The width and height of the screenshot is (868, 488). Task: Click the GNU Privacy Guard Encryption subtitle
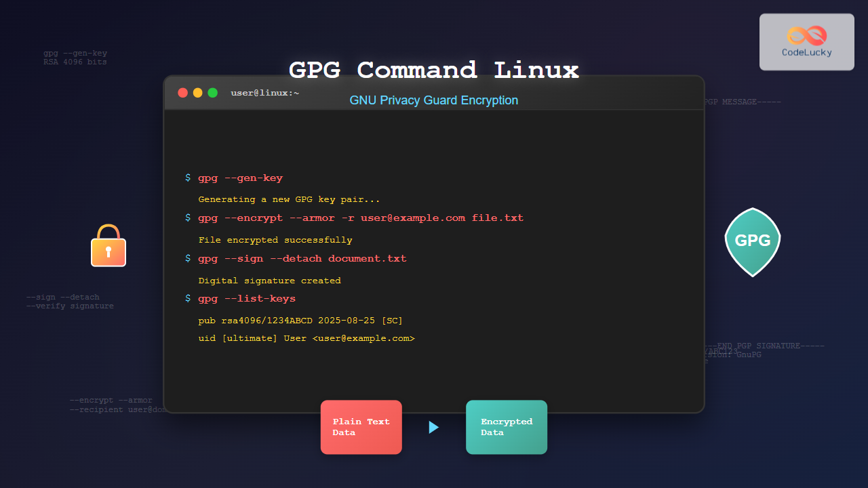point(434,100)
